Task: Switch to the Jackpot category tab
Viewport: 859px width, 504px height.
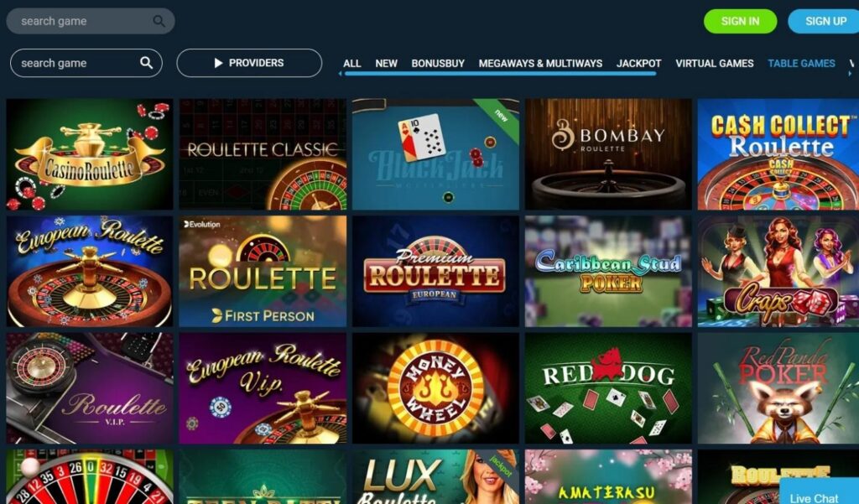Action: point(638,64)
